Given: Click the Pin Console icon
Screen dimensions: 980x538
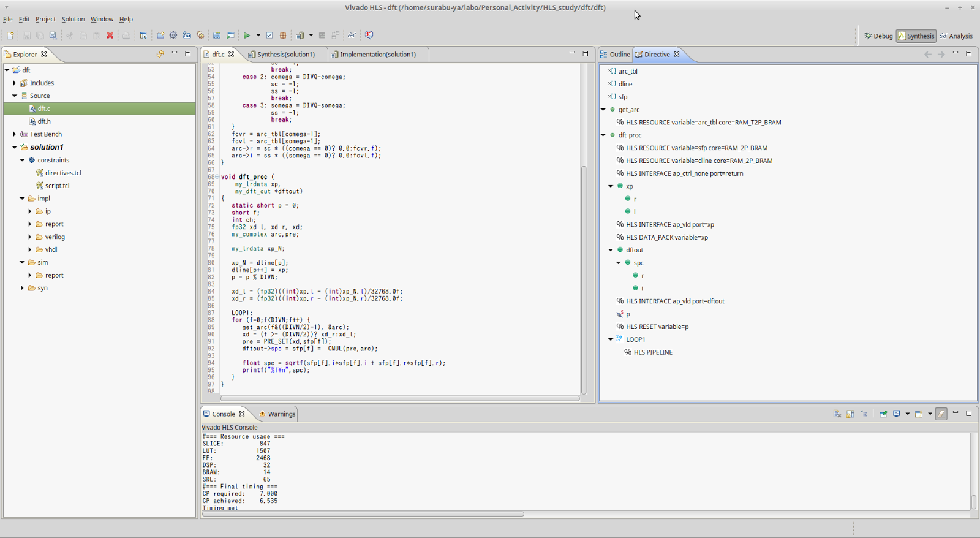Looking at the screenshot, I should coord(883,414).
